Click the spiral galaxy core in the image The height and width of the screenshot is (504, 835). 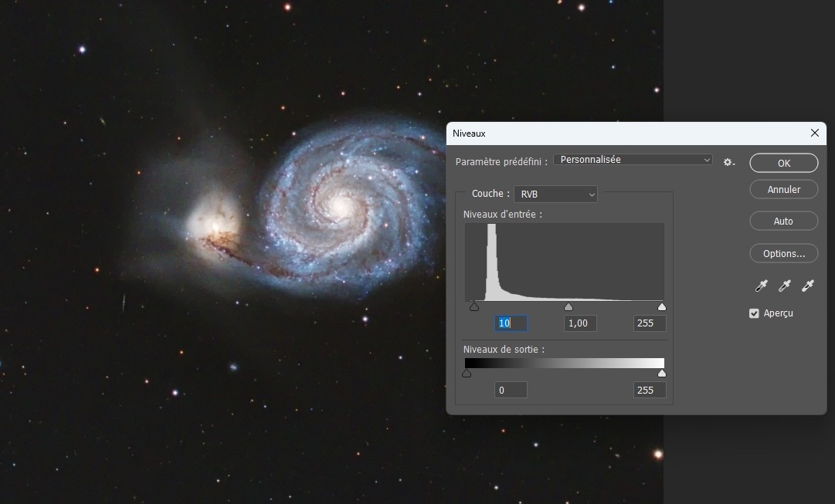tap(339, 206)
